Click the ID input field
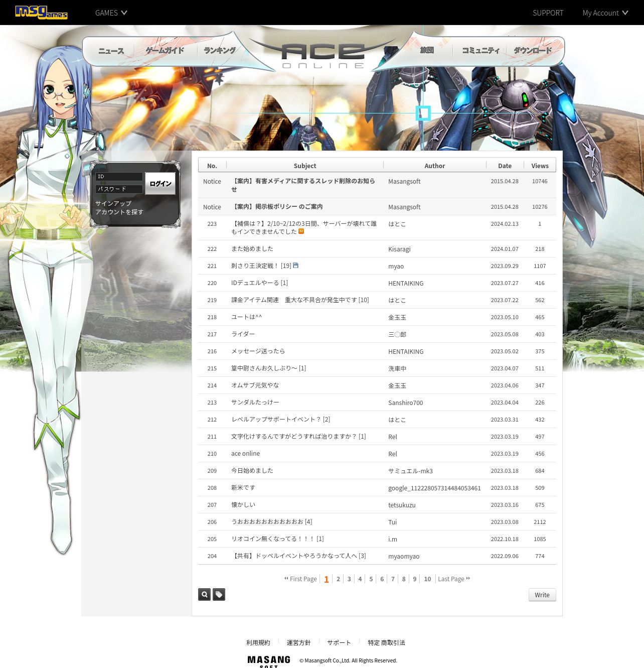 [119, 177]
